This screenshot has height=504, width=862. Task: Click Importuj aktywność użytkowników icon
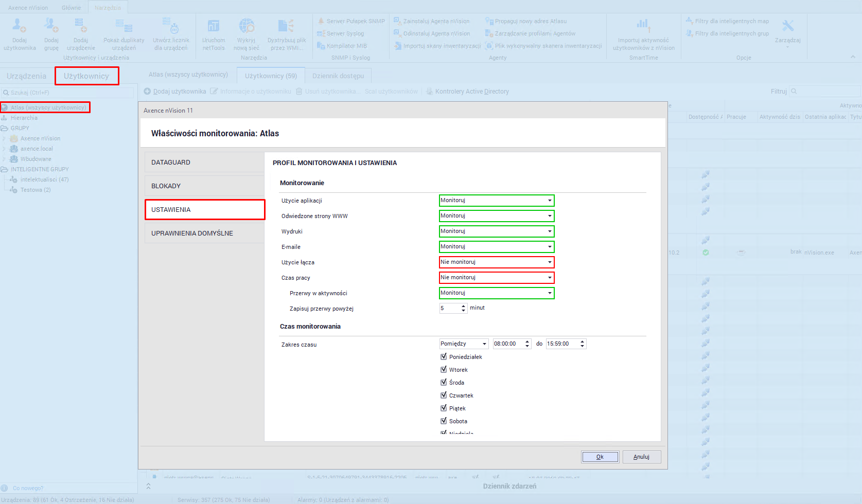click(643, 26)
